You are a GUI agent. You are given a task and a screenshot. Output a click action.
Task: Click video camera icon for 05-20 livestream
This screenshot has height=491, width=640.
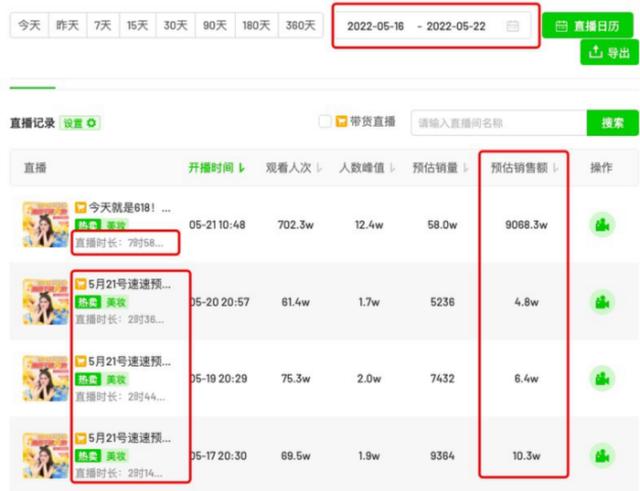(602, 301)
